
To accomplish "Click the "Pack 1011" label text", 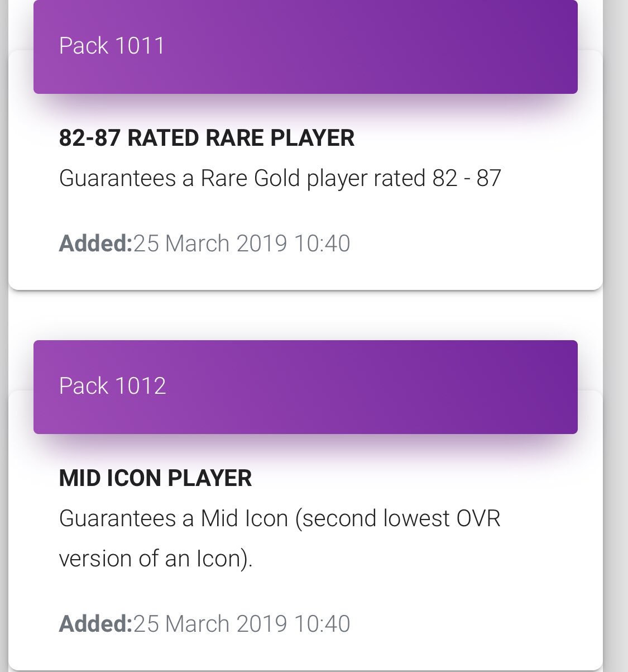I will pos(112,46).
